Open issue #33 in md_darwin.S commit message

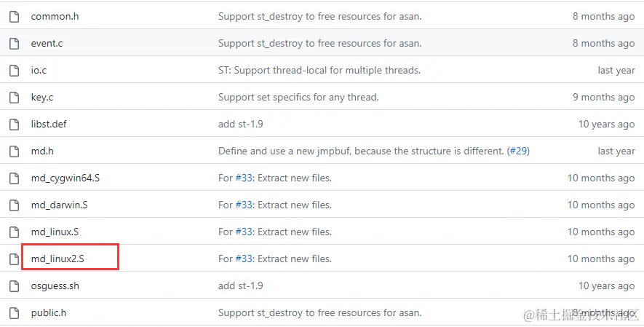(x=244, y=205)
